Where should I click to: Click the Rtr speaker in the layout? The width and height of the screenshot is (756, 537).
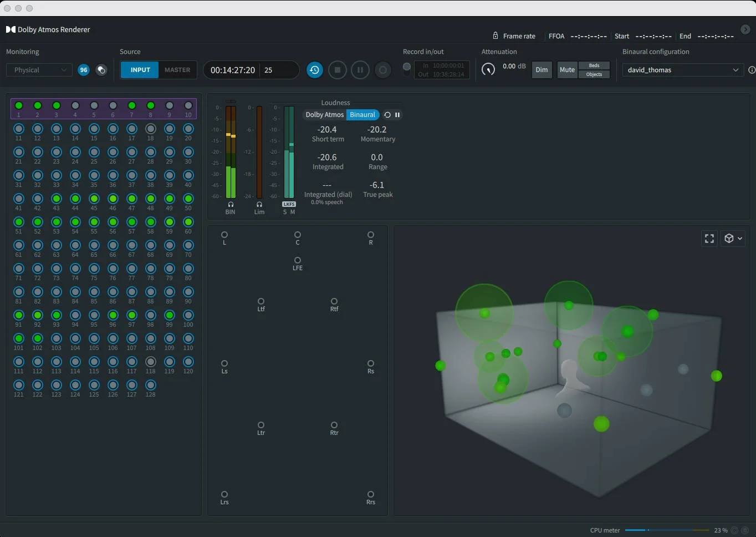click(x=334, y=425)
